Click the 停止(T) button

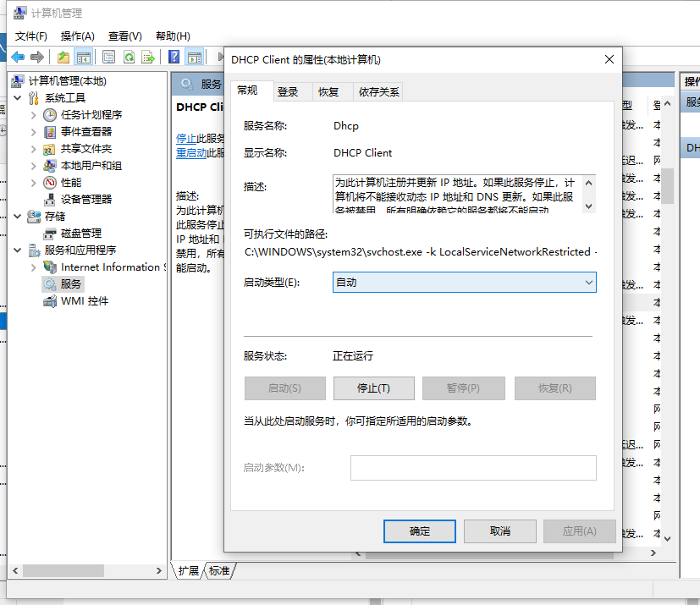[373, 388]
